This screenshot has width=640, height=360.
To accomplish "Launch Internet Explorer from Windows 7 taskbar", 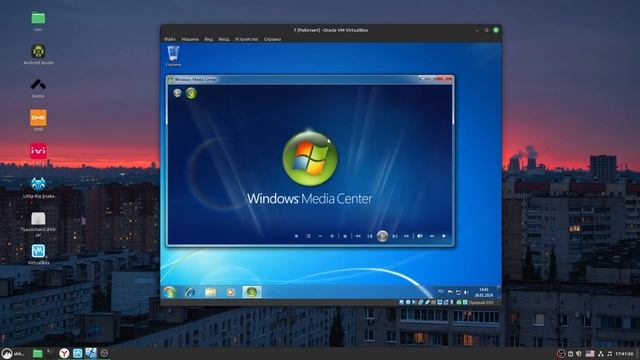I will (x=190, y=292).
